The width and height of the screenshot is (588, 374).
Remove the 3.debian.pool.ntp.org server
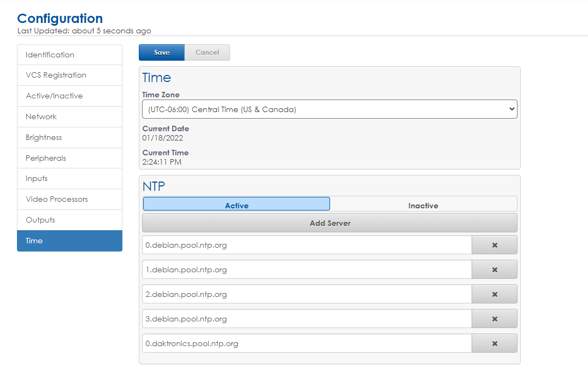494,318
